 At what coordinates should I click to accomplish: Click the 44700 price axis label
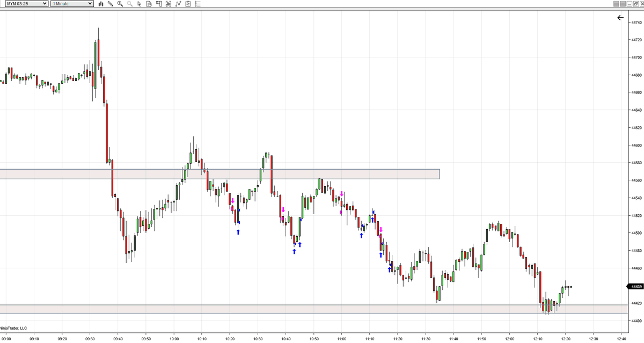coord(636,57)
